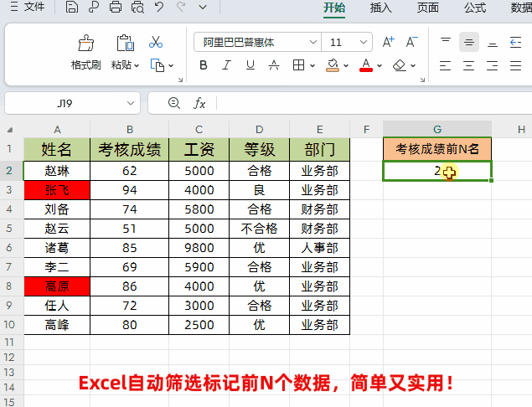Switch to the 开始 ribbon tab

point(334,8)
